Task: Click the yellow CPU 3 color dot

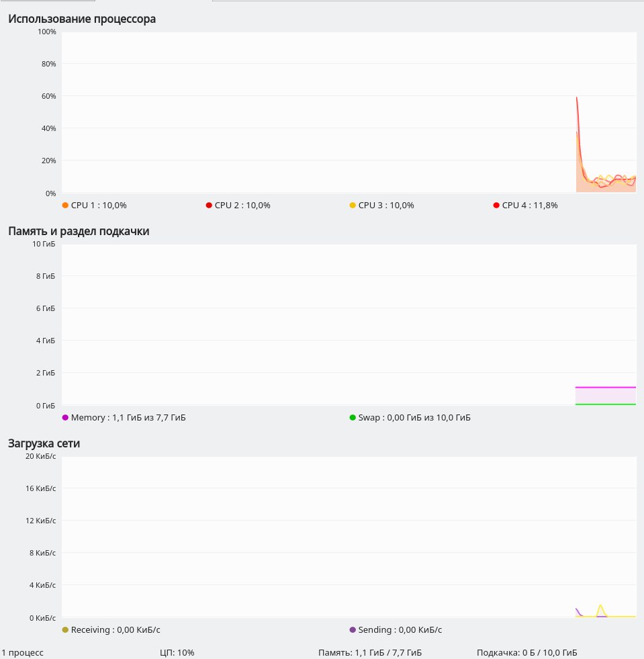Action: tap(353, 205)
